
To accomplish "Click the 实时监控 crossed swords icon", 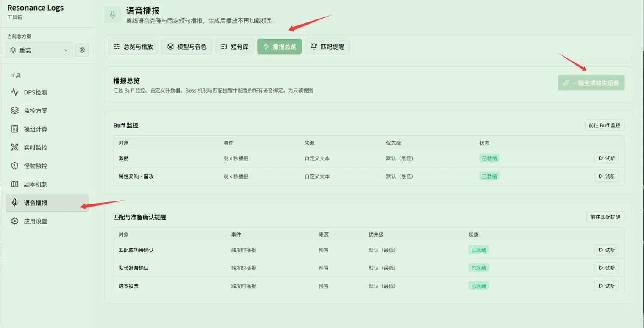I will pos(15,147).
